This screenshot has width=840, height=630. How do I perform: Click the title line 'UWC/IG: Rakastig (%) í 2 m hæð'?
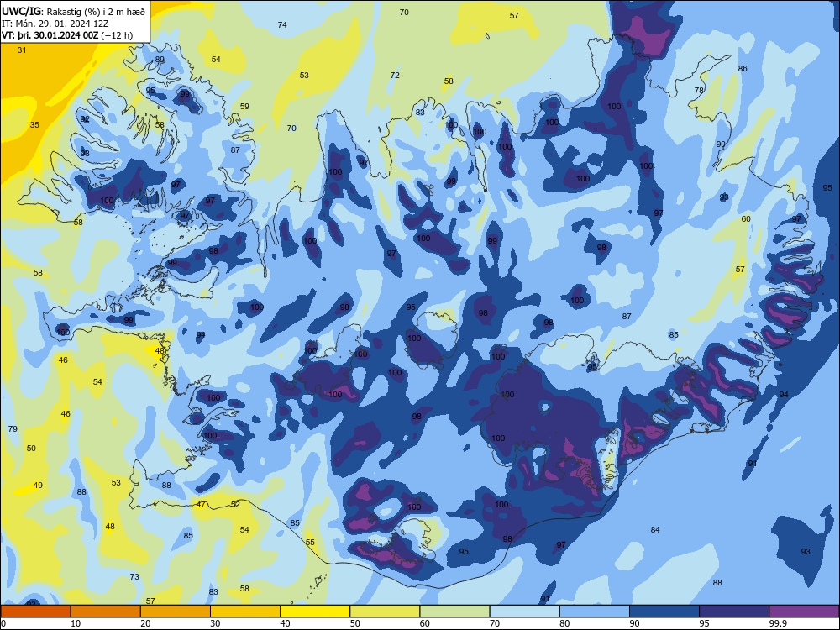[73, 11]
